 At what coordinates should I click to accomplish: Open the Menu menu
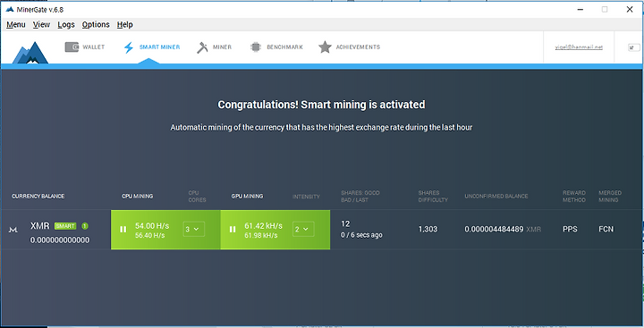click(16, 25)
